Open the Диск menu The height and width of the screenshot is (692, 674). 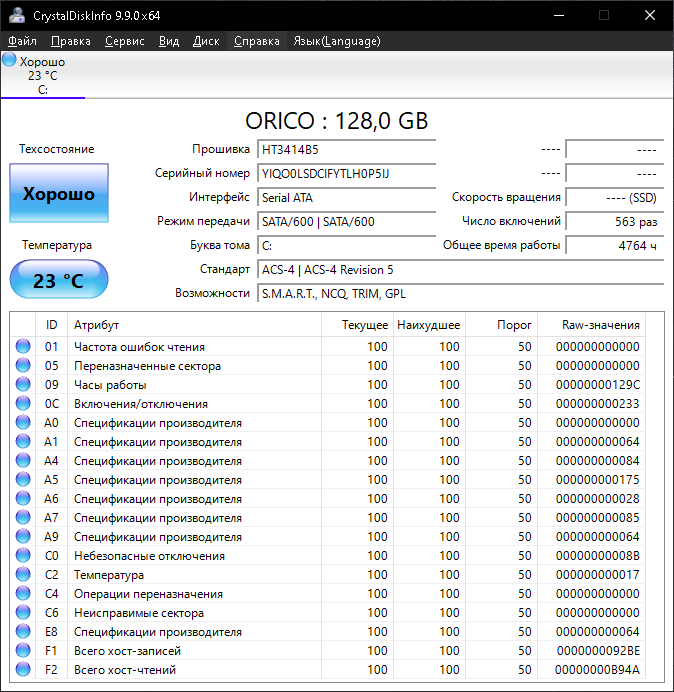(x=206, y=41)
